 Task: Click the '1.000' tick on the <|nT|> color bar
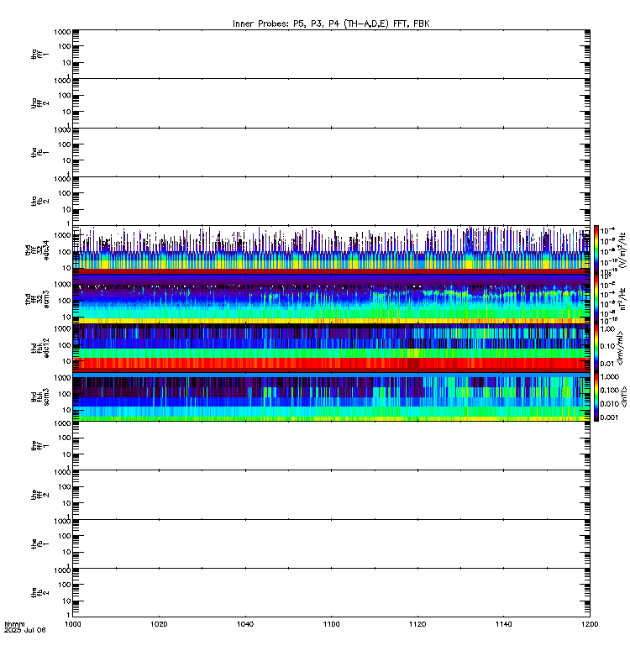coord(610,376)
